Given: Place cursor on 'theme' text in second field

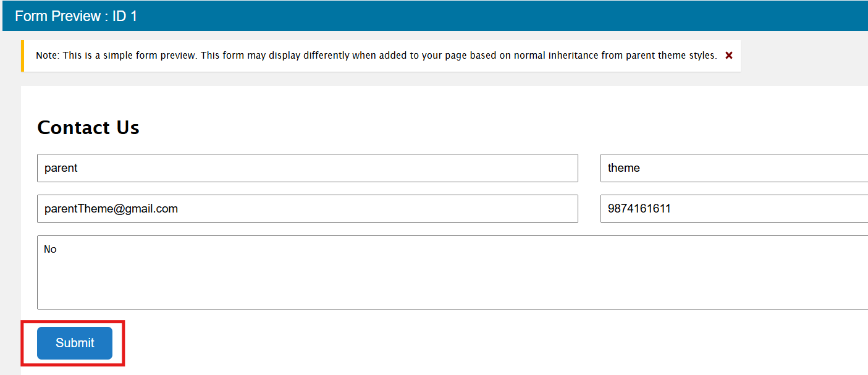Looking at the screenshot, I should [x=624, y=168].
